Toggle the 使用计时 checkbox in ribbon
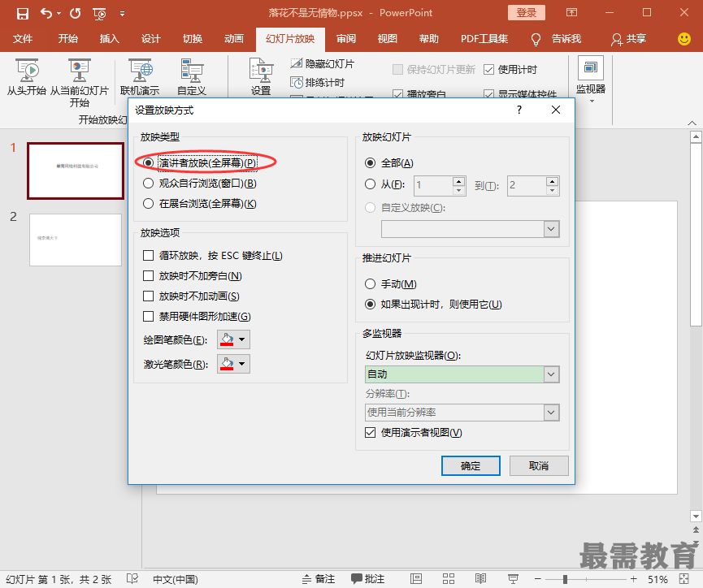Viewport: 703px width, 588px height. (488, 70)
